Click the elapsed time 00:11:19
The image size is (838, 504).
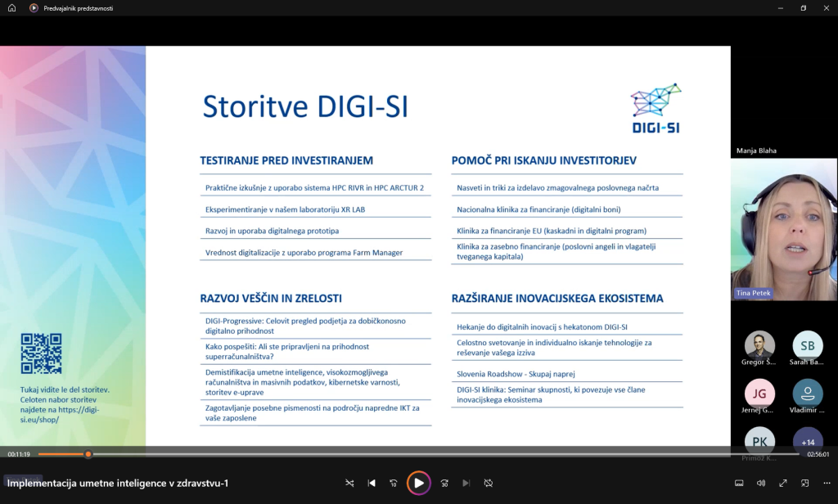pyautogui.click(x=19, y=454)
